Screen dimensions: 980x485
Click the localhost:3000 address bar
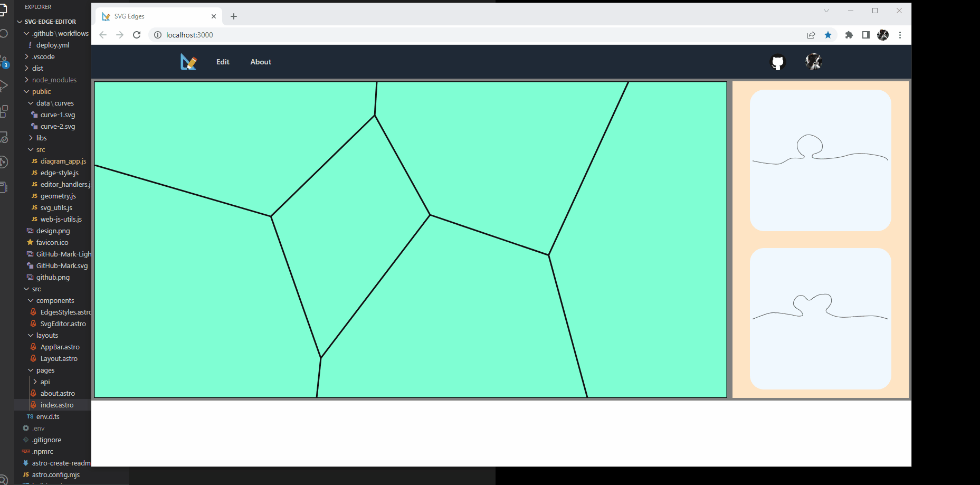click(x=189, y=35)
